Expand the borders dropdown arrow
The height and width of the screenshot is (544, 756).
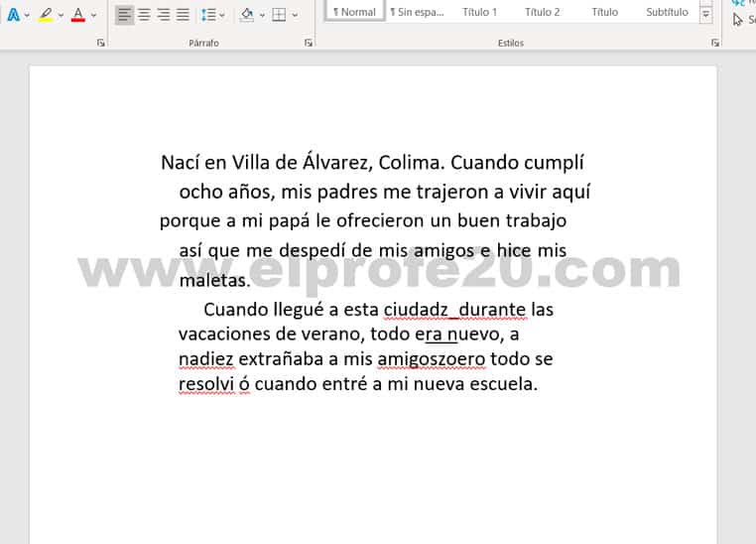[x=295, y=15]
